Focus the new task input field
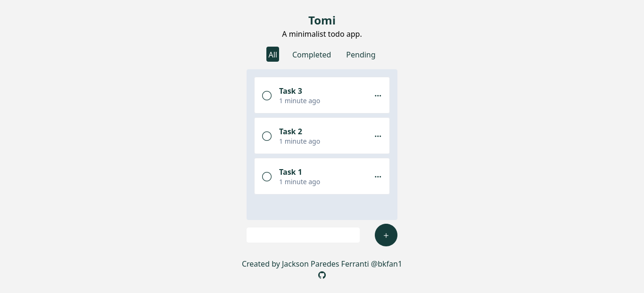The image size is (644, 293). tap(303, 235)
